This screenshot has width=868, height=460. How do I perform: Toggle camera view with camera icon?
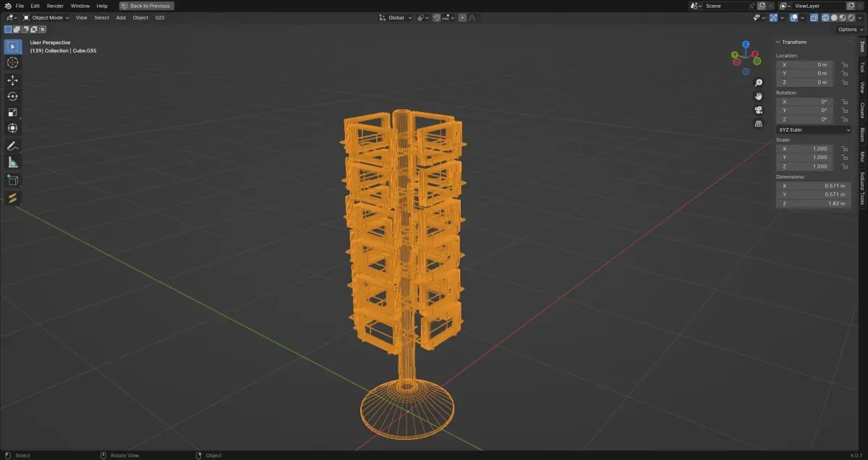(759, 110)
